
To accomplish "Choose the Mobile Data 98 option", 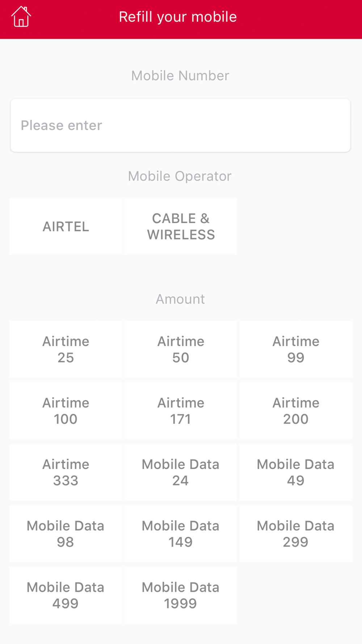I will [66, 534].
